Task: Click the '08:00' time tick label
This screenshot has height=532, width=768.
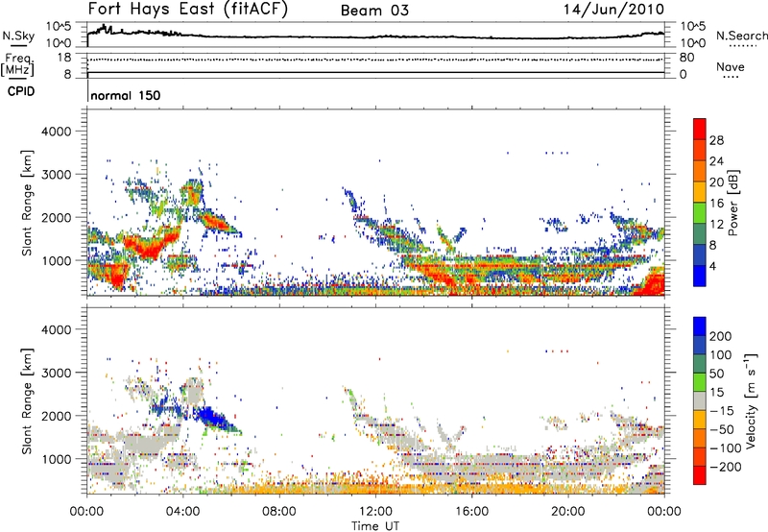Action: (x=279, y=512)
